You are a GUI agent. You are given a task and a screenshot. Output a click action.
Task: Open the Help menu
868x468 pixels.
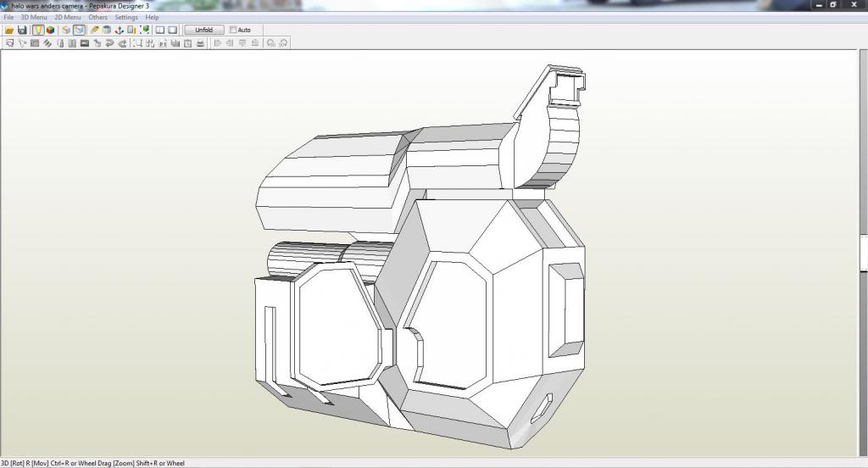(x=152, y=17)
